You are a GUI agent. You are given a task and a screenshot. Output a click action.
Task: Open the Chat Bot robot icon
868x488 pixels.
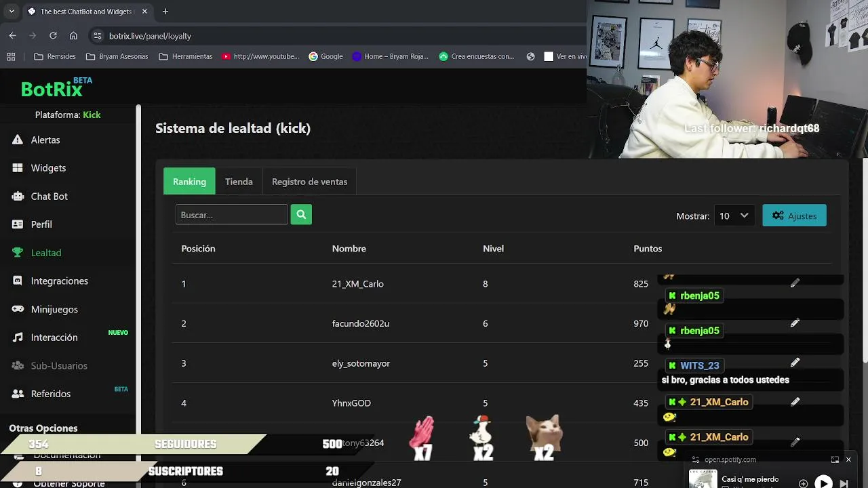[x=18, y=196]
